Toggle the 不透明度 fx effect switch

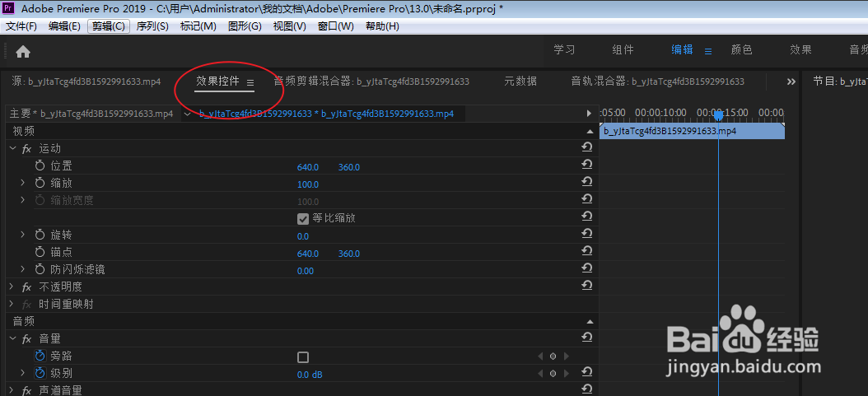coord(26,287)
